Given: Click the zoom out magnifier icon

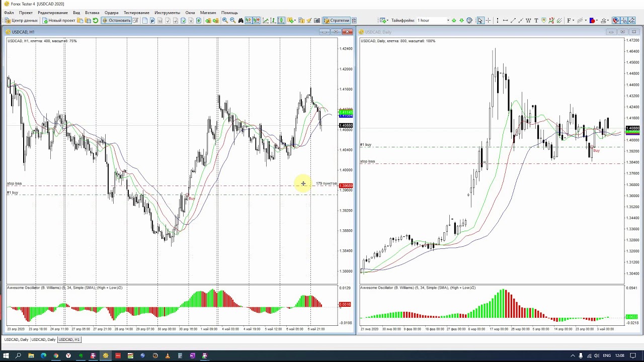Looking at the screenshot, I should coord(232,21).
